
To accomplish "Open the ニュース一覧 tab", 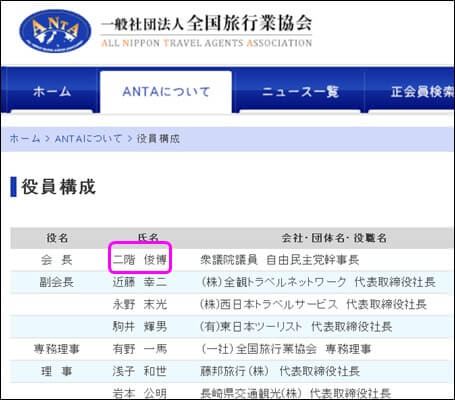I will tap(300, 92).
